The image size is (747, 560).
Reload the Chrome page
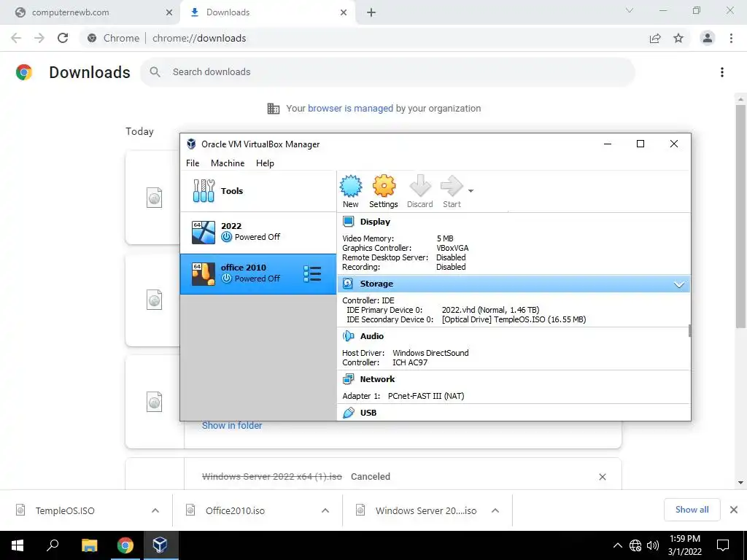coord(63,38)
